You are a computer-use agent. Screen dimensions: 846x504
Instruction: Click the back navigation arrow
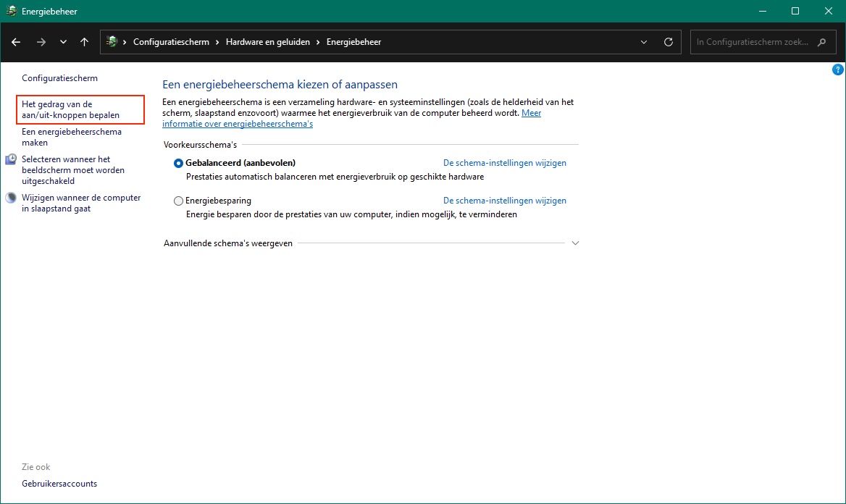tap(16, 42)
